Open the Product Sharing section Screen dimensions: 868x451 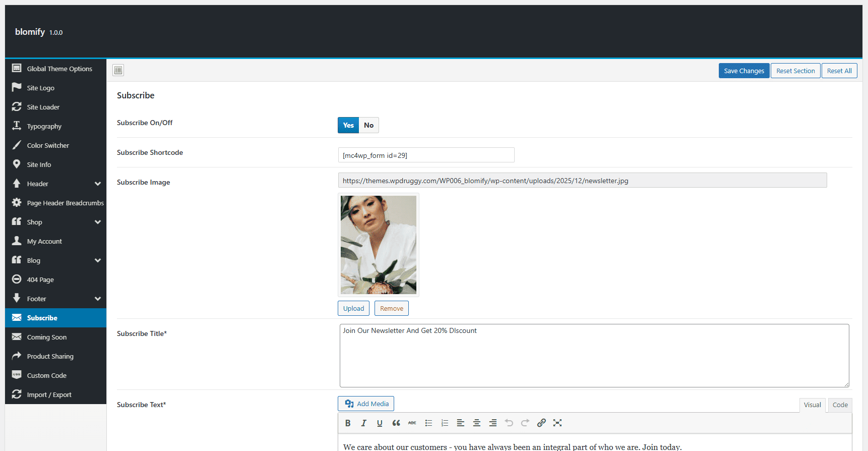pos(55,356)
